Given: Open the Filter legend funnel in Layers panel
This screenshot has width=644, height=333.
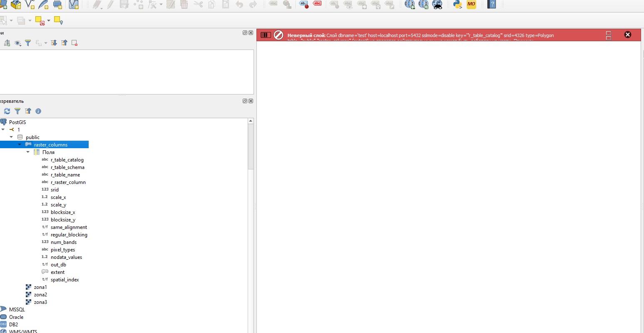Looking at the screenshot, I should [x=28, y=43].
